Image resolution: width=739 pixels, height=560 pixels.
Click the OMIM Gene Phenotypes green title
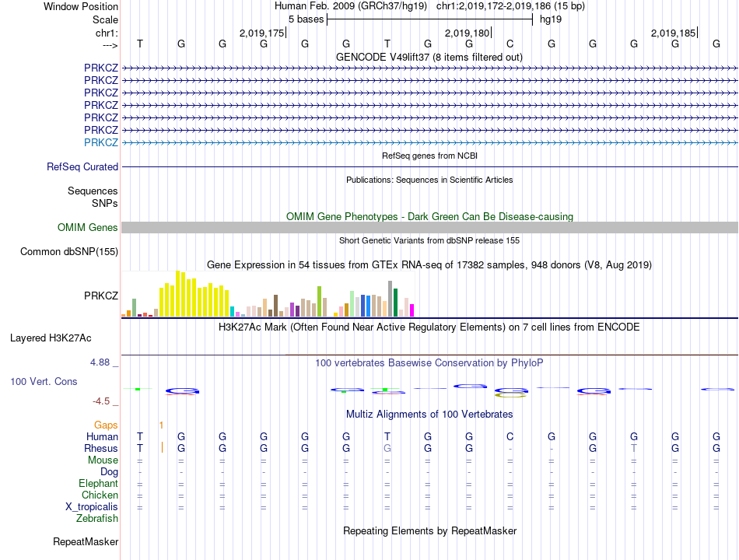tap(429, 216)
